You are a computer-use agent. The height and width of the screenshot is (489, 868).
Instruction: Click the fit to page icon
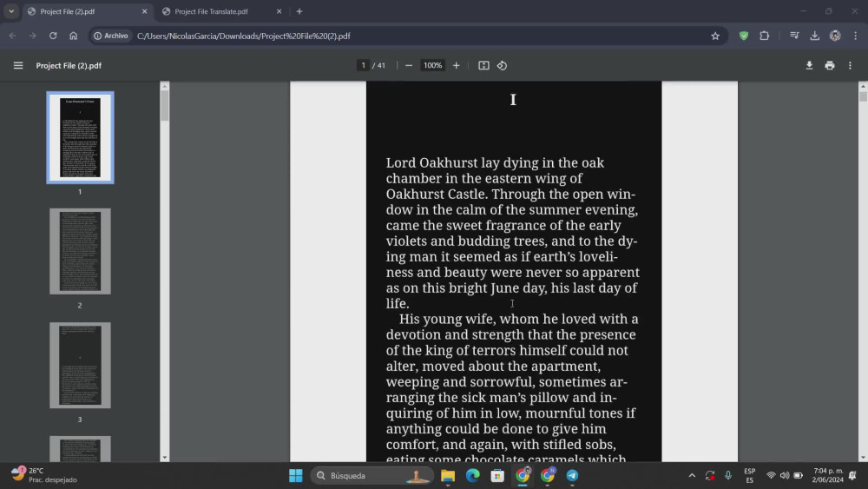pos(483,65)
